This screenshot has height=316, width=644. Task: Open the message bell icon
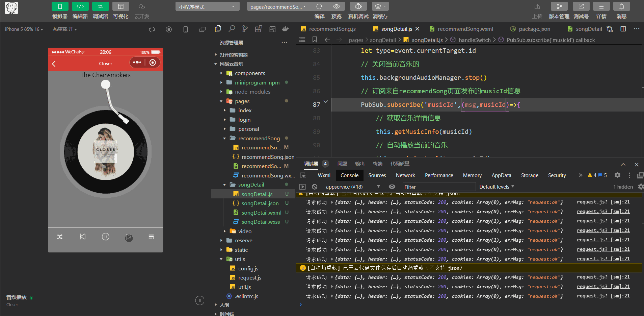[x=621, y=6]
